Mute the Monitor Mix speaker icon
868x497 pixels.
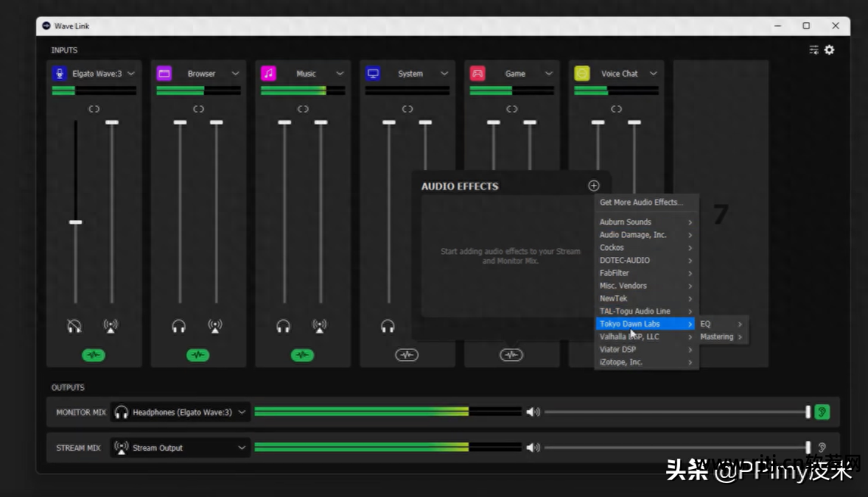pyautogui.click(x=533, y=412)
